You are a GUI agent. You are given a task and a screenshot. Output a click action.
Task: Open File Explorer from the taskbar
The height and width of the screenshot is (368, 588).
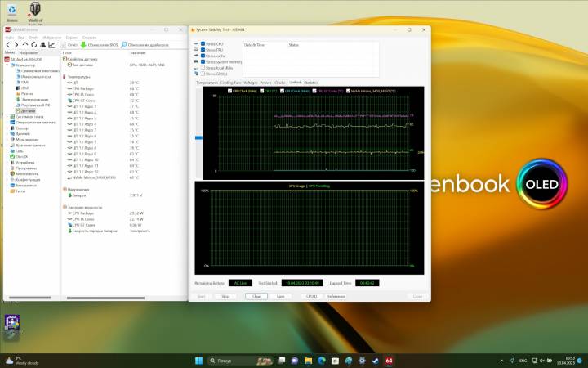308,361
